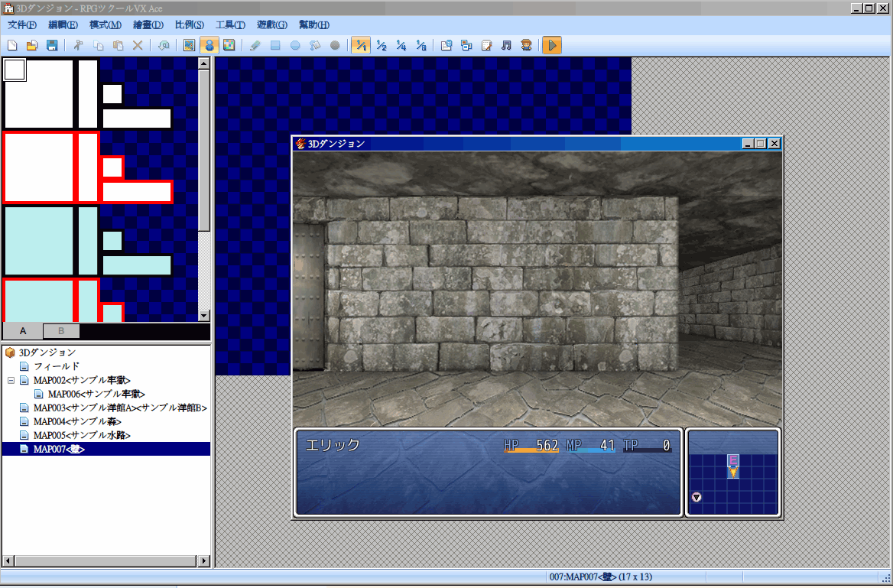This screenshot has width=893, height=588.
Task: Select the Shadow Pen tool
Action: [x=335, y=46]
